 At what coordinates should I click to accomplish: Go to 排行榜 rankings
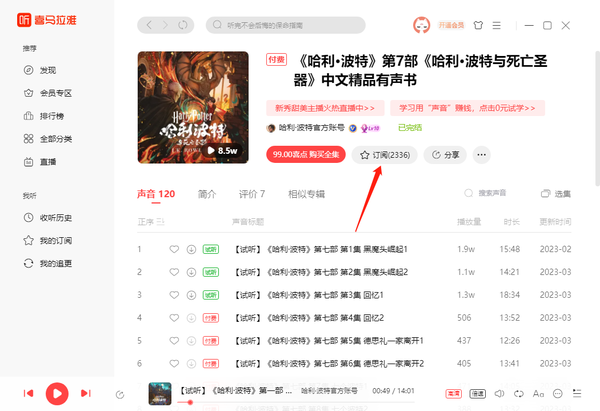click(x=44, y=116)
